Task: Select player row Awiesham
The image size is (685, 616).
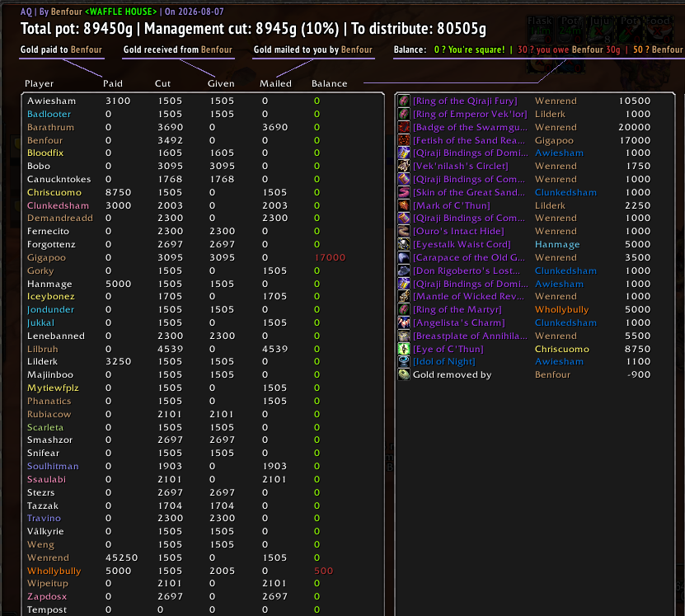Action: point(203,101)
